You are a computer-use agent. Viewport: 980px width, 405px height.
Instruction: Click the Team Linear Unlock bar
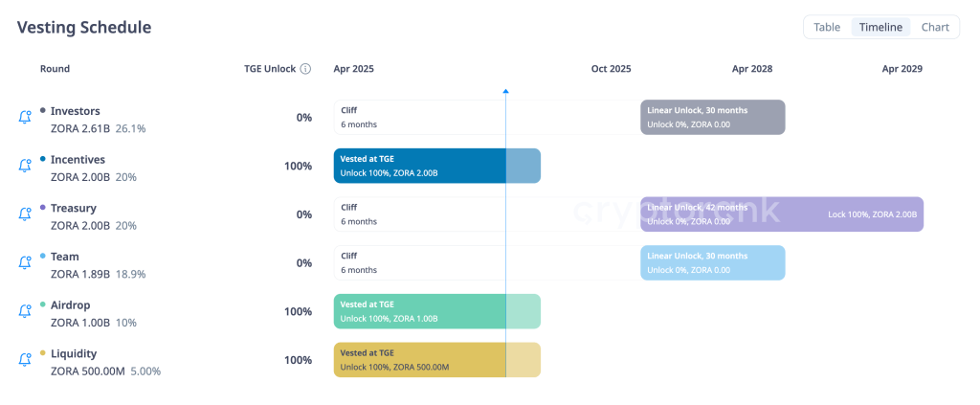click(x=712, y=263)
